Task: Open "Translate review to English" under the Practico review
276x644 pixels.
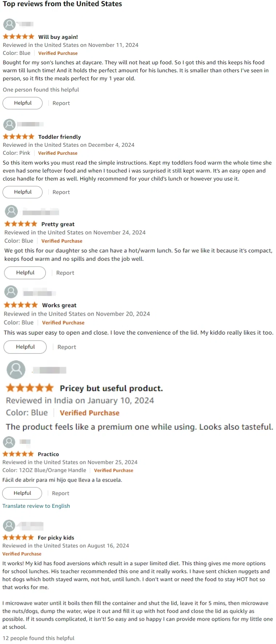Action: (x=36, y=506)
